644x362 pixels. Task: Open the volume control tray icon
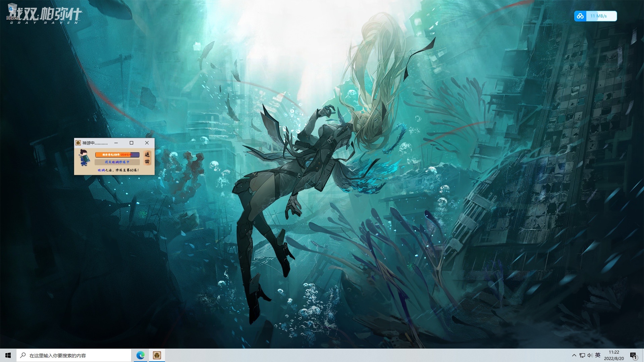590,355
